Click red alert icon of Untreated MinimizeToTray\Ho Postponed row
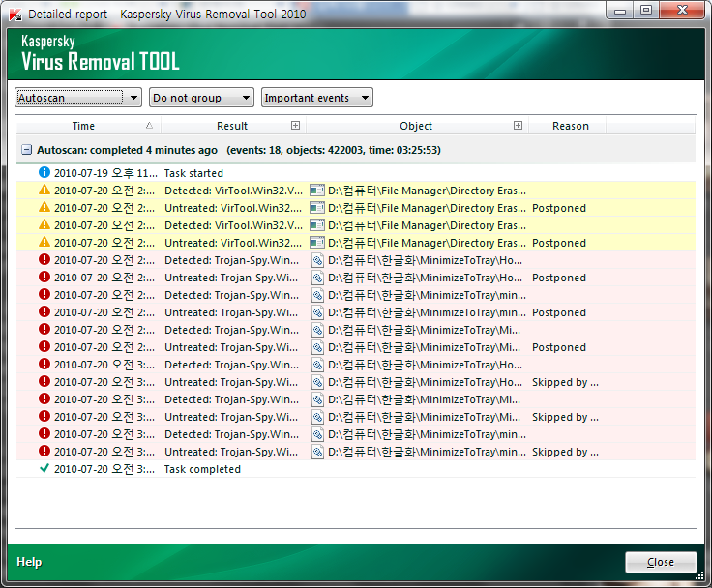The image size is (712, 588). (44, 277)
